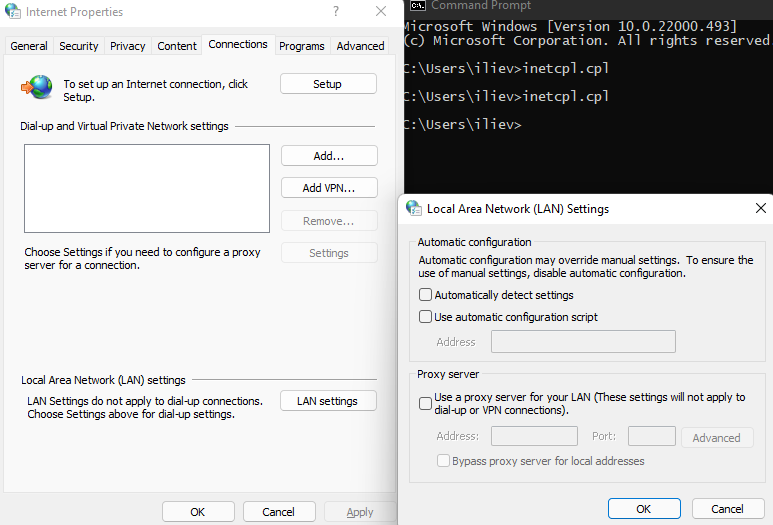Click the LAN Settings dialog title icon
Screen dimensions: 773x525
point(413,209)
